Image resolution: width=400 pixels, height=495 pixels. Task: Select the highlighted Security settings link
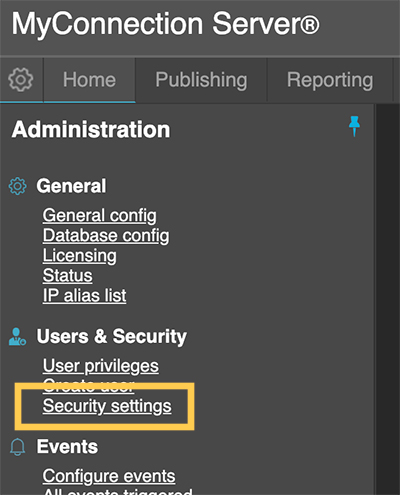(107, 406)
